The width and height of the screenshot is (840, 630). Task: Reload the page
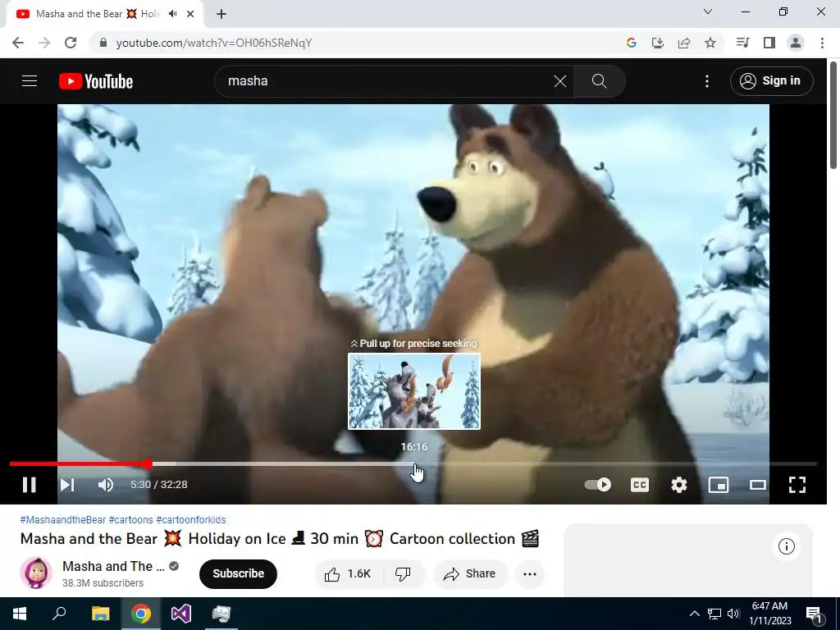(71, 43)
